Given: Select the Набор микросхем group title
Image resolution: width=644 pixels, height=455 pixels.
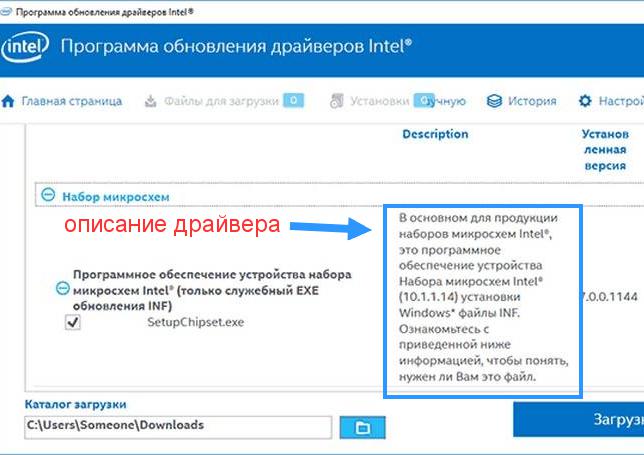Looking at the screenshot, I should coord(116,197).
